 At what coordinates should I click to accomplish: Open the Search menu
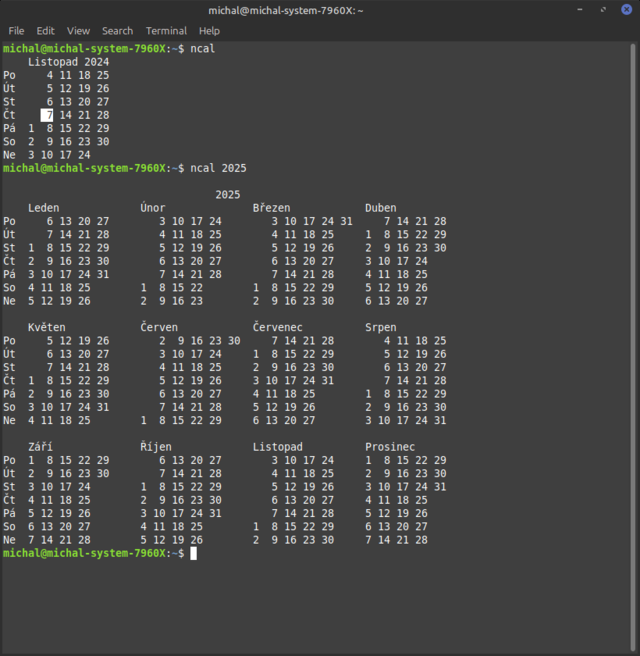pos(118,31)
